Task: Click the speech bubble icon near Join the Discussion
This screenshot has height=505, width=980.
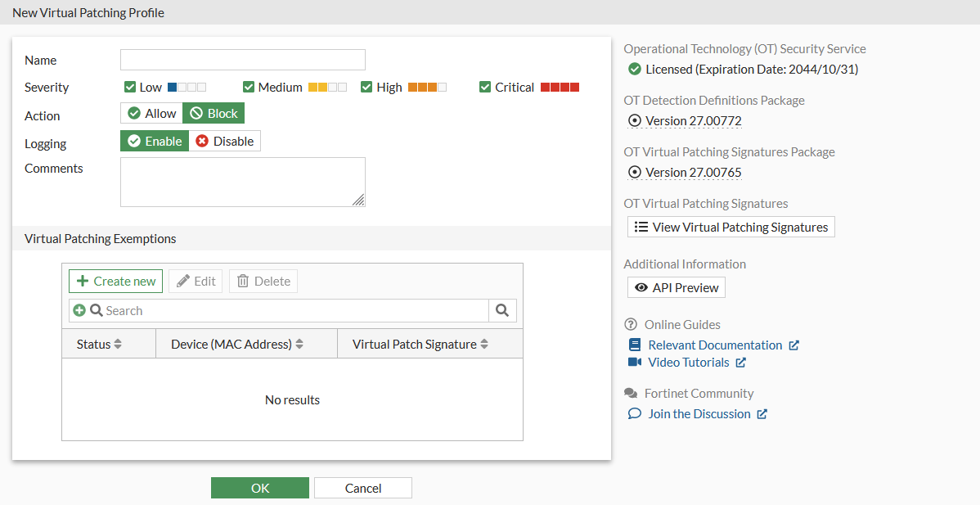Action: (x=634, y=413)
